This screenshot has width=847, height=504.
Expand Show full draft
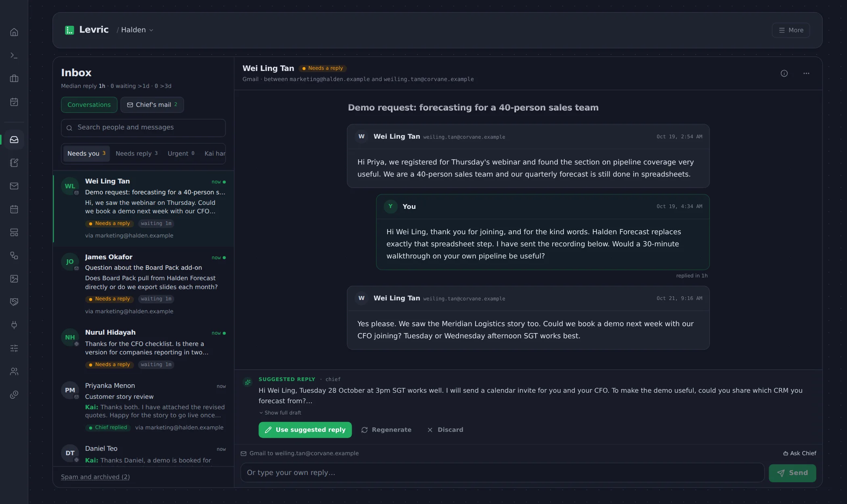pos(280,412)
